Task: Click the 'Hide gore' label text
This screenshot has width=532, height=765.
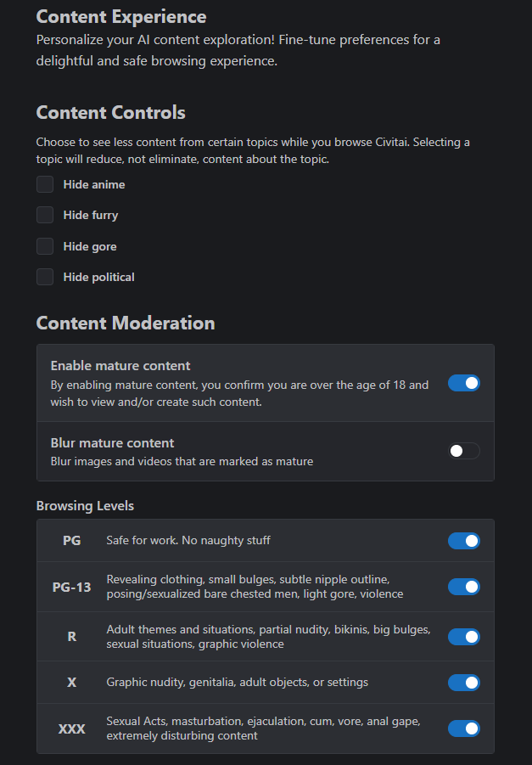Action: coord(90,246)
